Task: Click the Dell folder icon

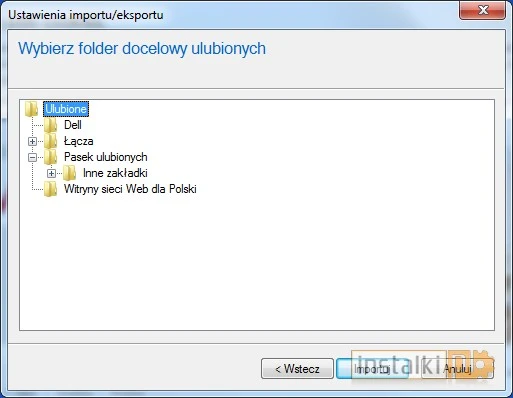Action: coord(51,125)
